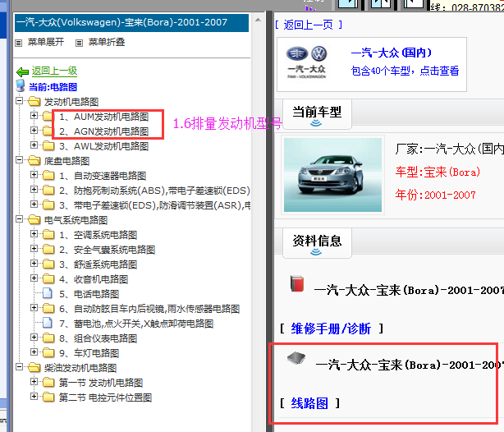
Task: Expand the 组合仪表电路图 node
Action: 34,337
